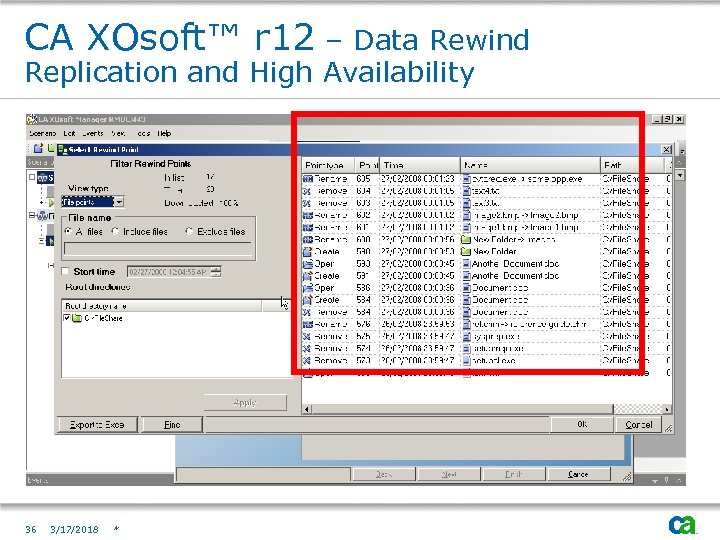
Task: Click the rewind list vertical scroll down arrow
Action: [680, 175]
